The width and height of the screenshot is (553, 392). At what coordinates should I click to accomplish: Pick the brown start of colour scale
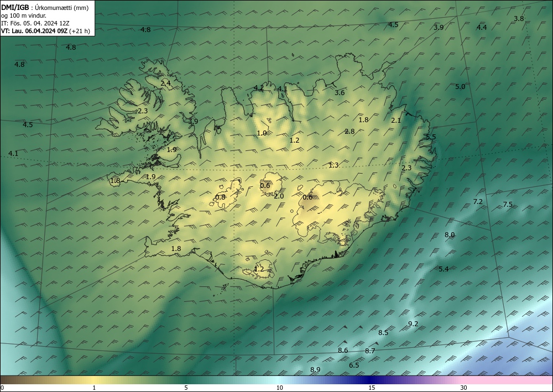tap(14, 380)
